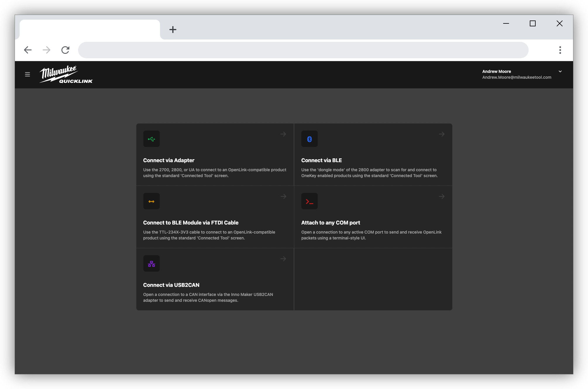This screenshot has width=588, height=389.
Task: Click the 'Use the 2700, 2800, or UA' description
Action: click(x=215, y=173)
